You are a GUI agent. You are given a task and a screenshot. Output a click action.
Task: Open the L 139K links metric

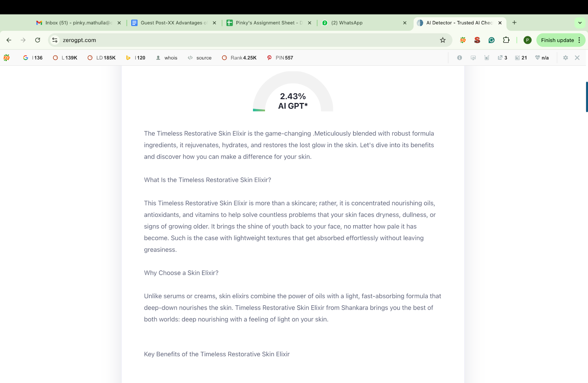pos(65,58)
